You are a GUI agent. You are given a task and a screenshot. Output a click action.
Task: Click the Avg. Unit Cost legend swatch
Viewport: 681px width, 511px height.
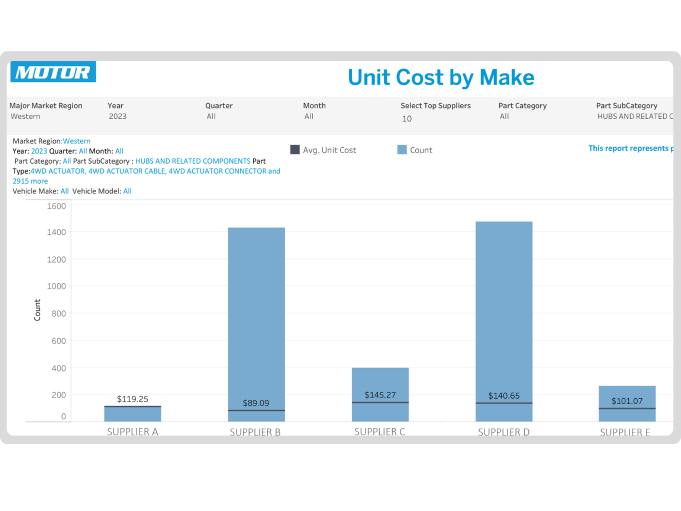tap(295, 150)
